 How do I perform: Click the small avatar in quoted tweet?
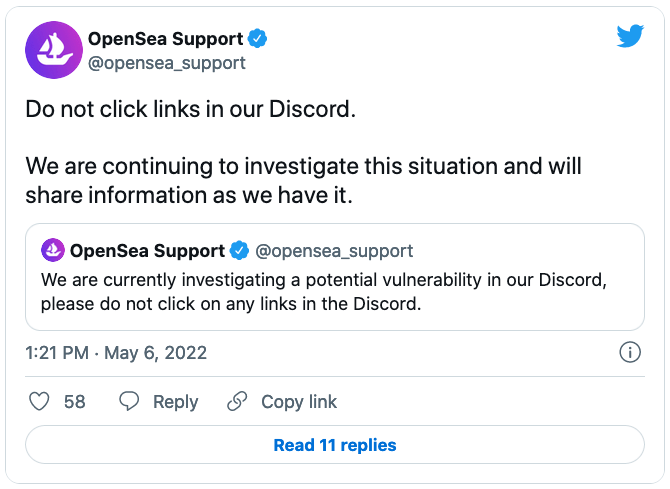[x=53, y=250]
